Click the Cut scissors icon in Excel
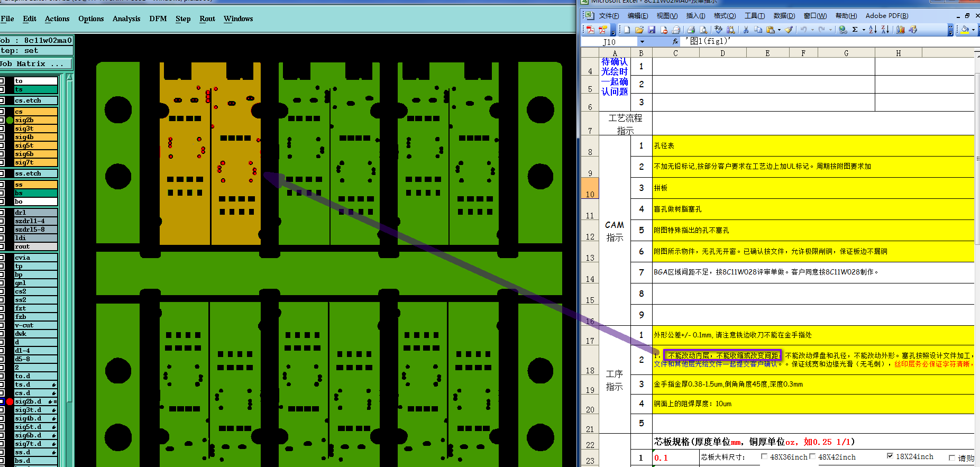980x467 pixels. pyautogui.click(x=746, y=30)
